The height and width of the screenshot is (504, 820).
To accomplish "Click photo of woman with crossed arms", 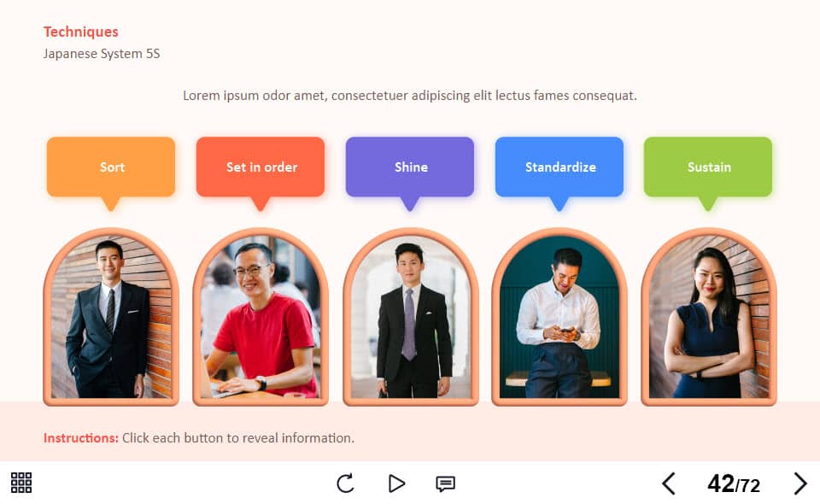I will (x=709, y=317).
